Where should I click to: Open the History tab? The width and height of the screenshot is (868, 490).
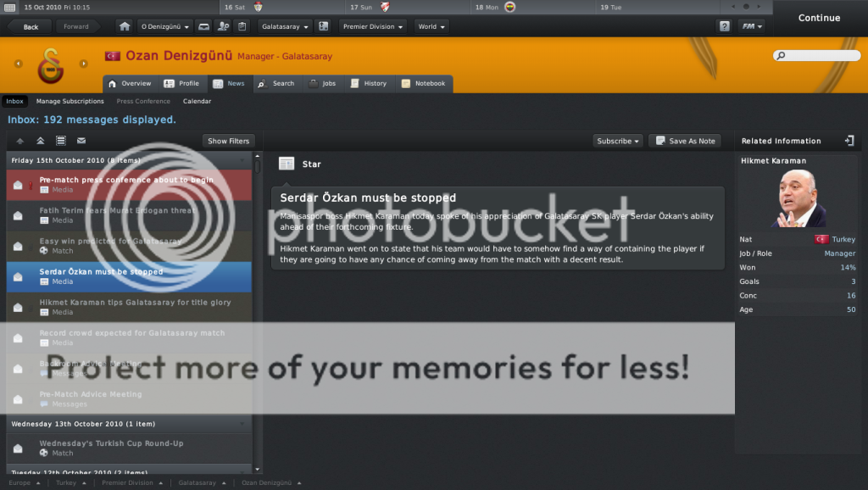point(369,84)
